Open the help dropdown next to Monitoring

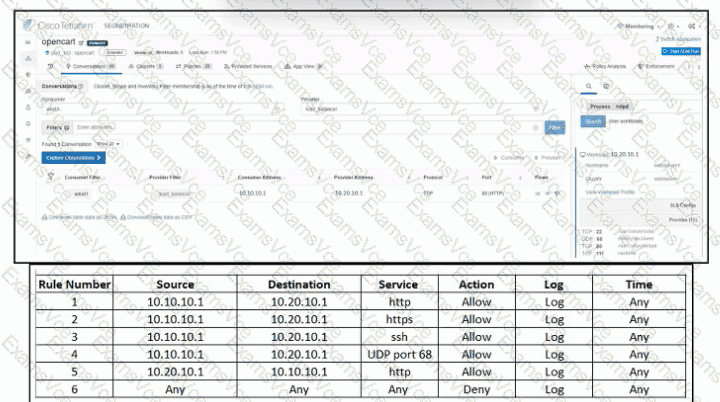673,26
